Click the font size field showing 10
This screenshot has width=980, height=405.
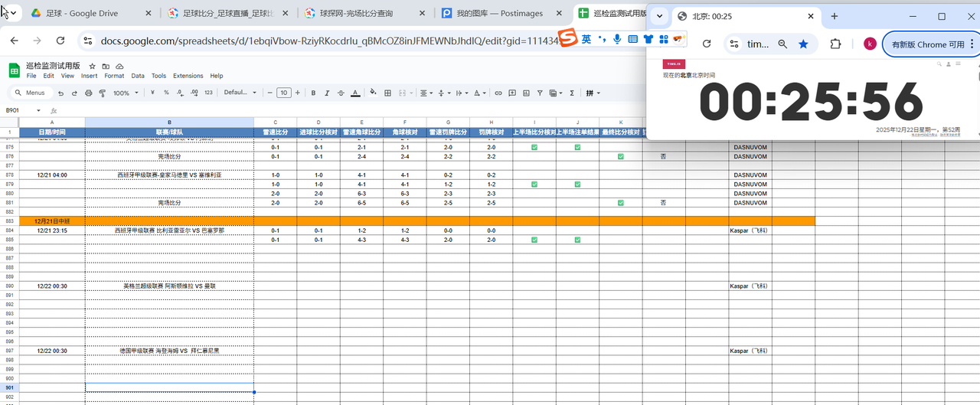click(x=284, y=93)
